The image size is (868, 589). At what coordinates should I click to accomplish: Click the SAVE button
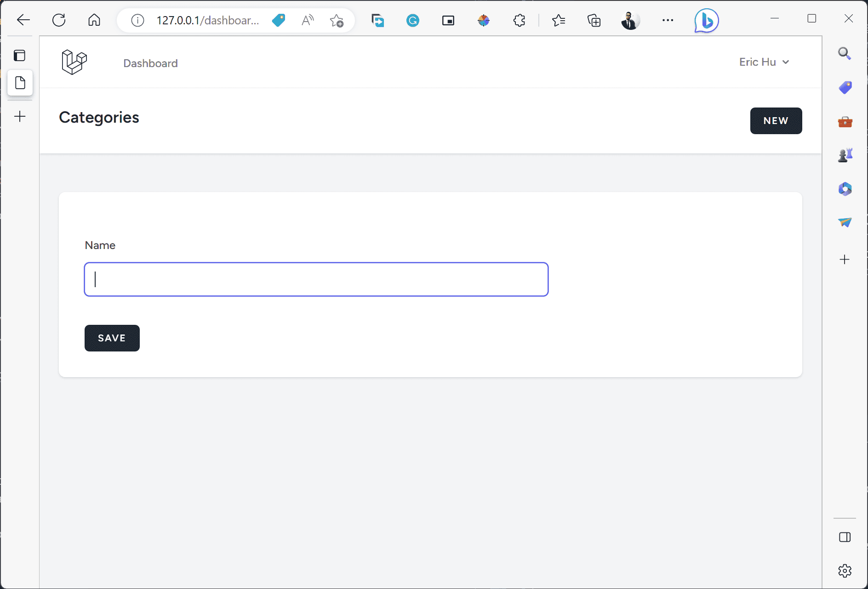(112, 338)
